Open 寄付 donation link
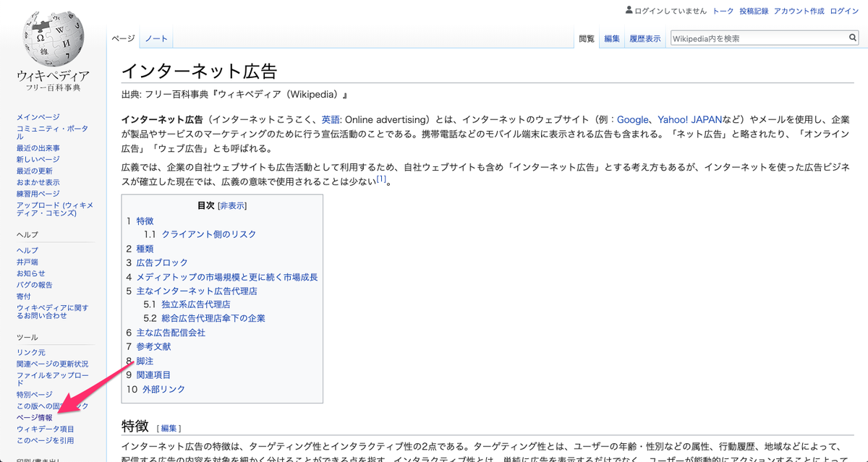 tap(24, 296)
